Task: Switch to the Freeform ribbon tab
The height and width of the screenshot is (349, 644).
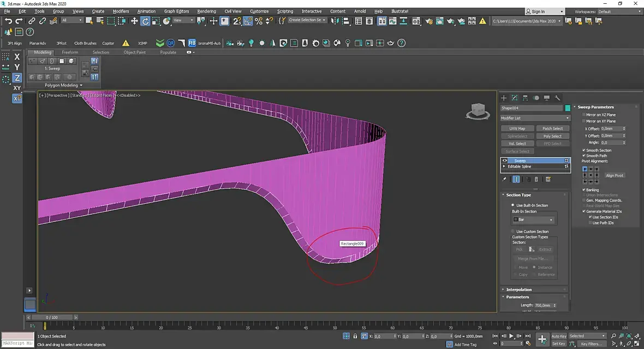Action: [70, 52]
